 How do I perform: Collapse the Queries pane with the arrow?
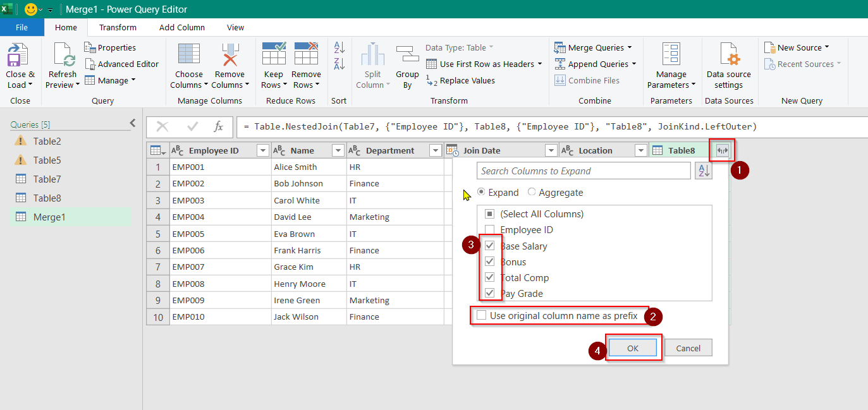coord(132,123)
